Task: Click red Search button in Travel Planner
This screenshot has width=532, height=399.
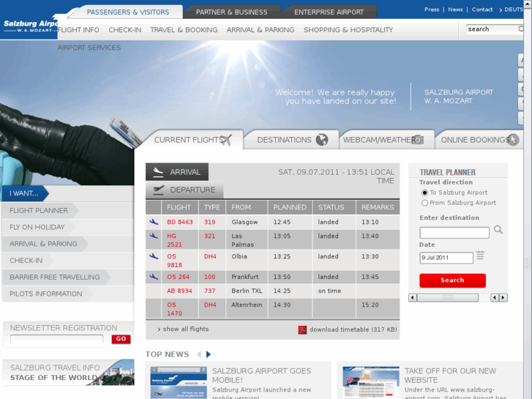Action: [452, 280]
